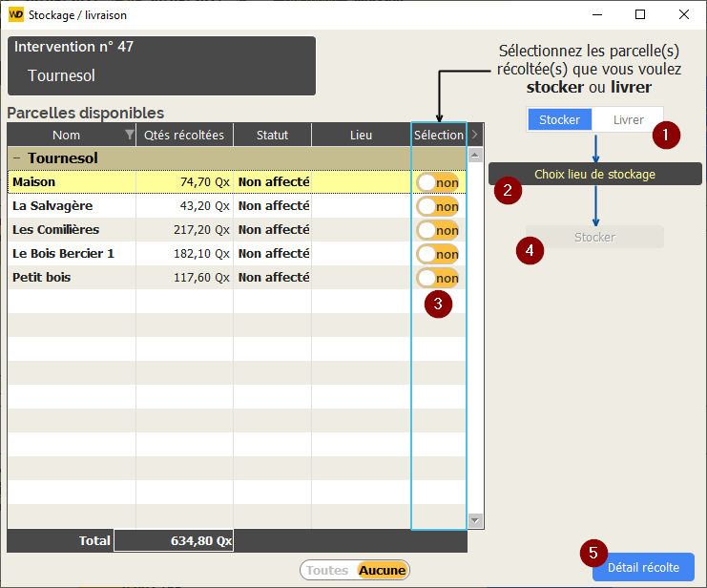Open Choix lieu de stockage selector
Image resolution: width=707 pixels, height=588 pixels.
(594, 174)
